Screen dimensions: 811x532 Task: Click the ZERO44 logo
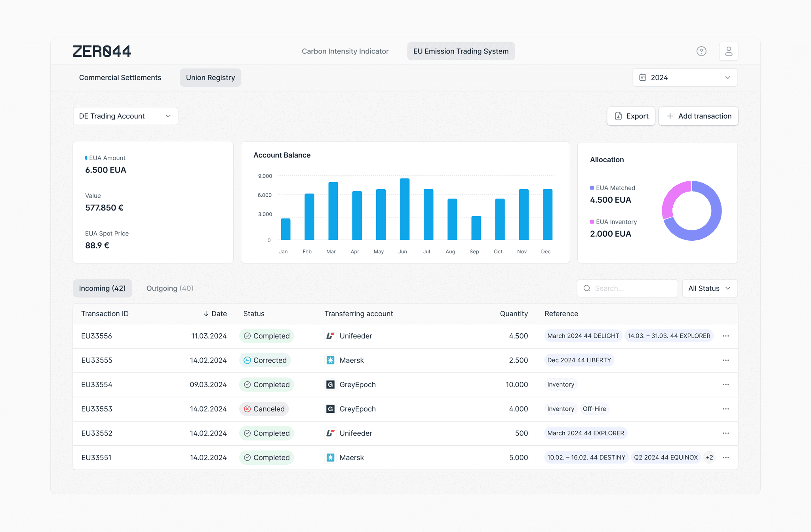(x=102, y=51)
